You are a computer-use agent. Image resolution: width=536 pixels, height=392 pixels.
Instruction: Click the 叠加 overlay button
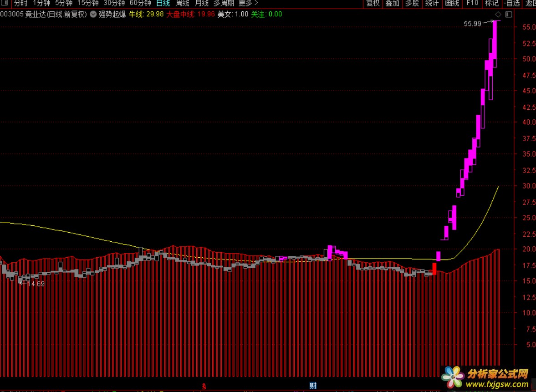(393, 3)
